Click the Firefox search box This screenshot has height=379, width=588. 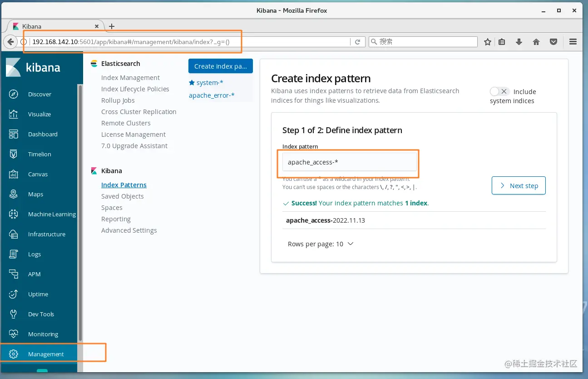(x=423, y=42)
